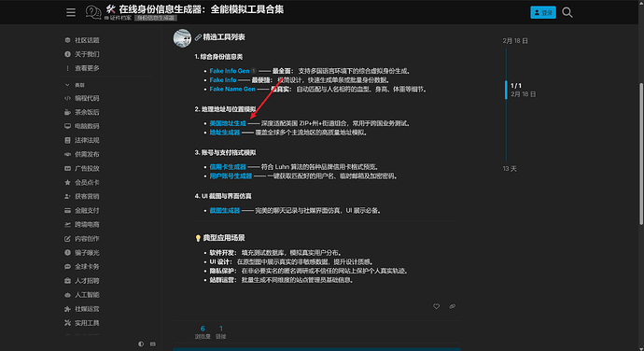Click the icon beside 人工智能
644x351 pixels.
tap(67, 295)
